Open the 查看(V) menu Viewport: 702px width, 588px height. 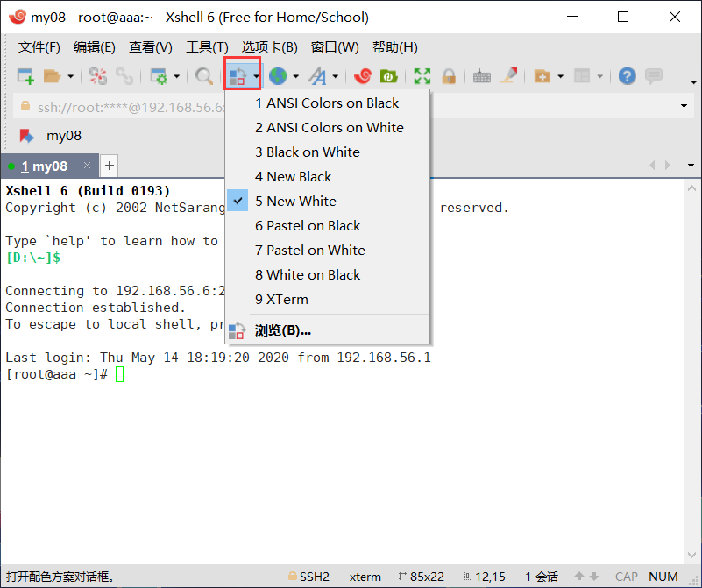[151, 47]
